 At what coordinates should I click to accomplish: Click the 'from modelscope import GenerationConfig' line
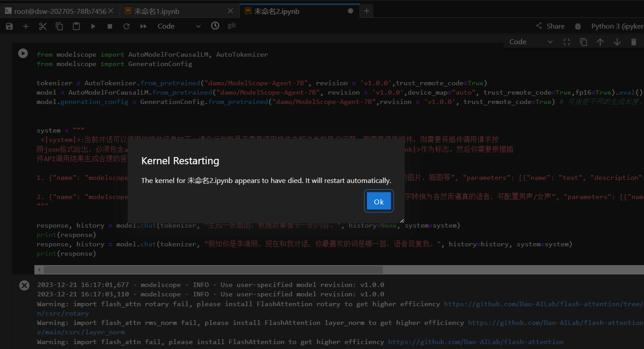click(x=114, y=64)
